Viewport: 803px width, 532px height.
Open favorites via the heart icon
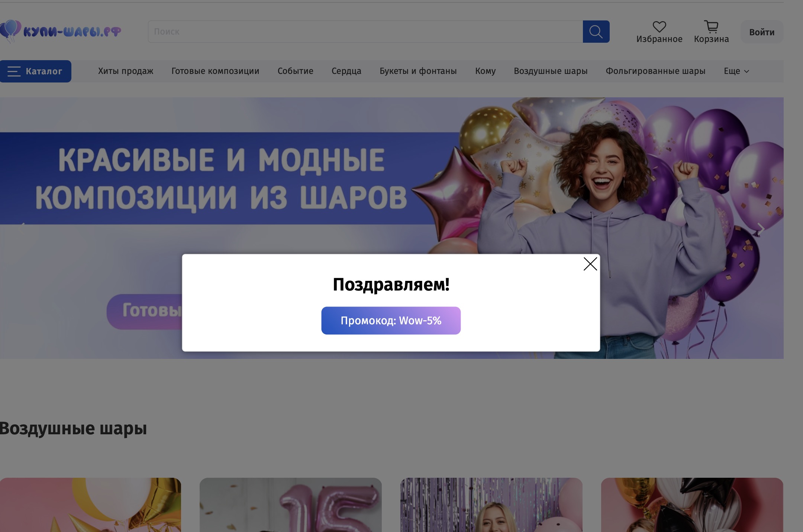tap(659, 27)
